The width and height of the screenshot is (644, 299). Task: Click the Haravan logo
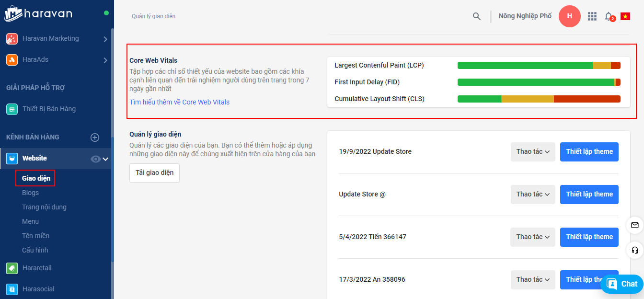[x=38, y=13]
